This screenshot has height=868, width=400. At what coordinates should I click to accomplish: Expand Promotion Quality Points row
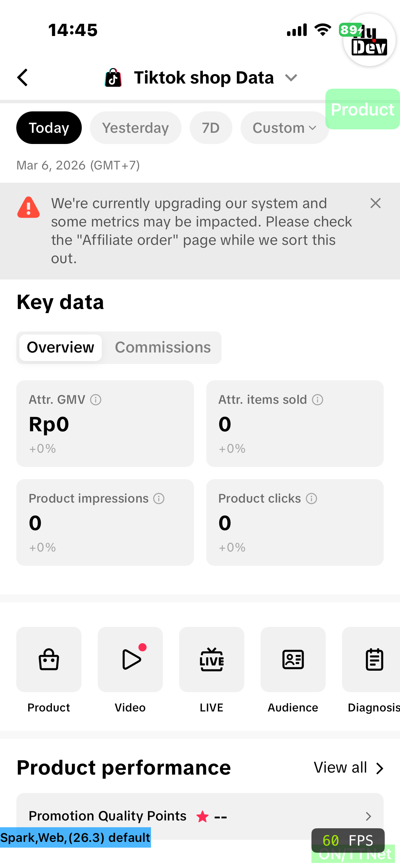coord(368,816)
